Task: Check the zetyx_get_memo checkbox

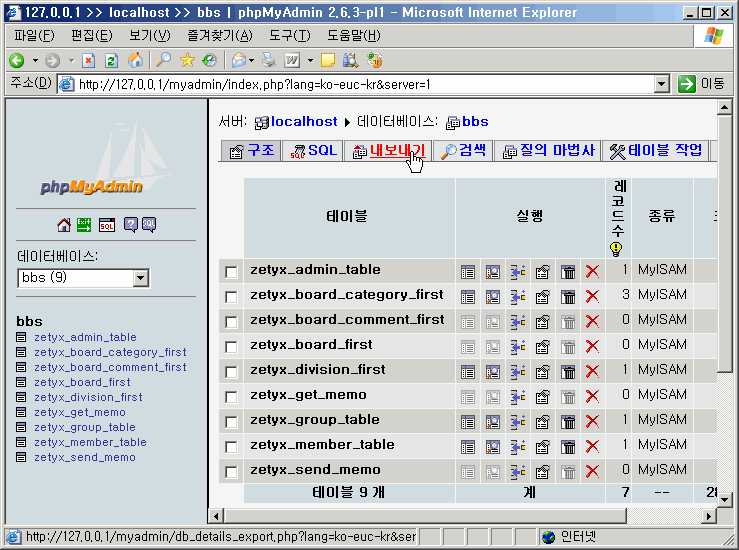Action: click(x=231, y=397)
